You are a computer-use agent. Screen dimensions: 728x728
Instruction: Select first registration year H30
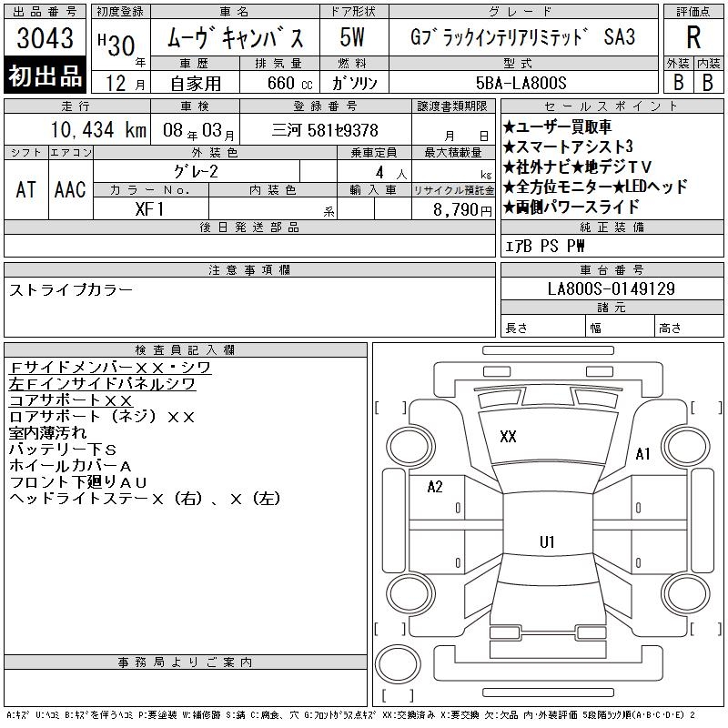(x=117, y=44)
